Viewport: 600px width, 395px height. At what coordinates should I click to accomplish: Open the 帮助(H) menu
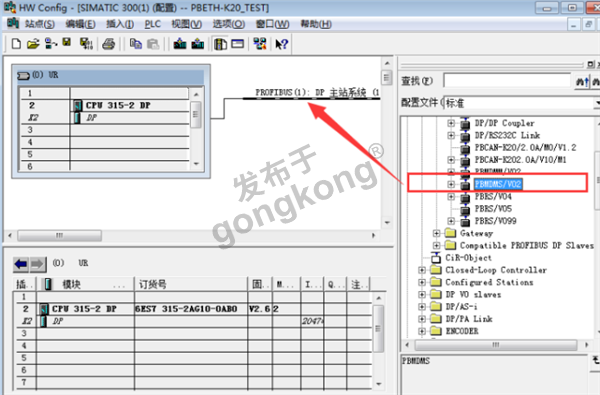(316, 24)
